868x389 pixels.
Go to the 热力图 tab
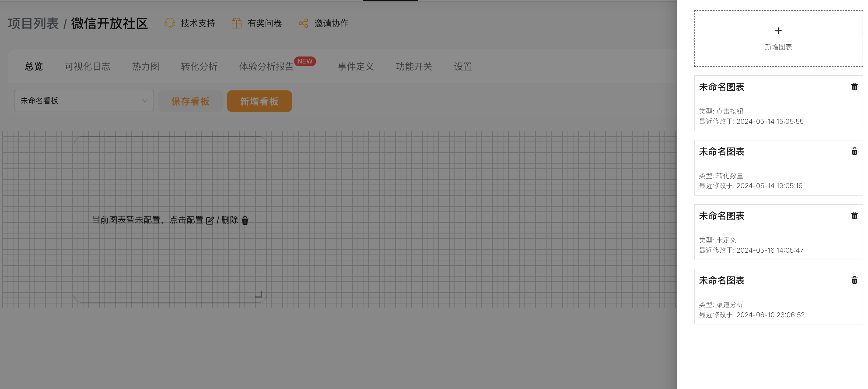(x=146, y=67)
